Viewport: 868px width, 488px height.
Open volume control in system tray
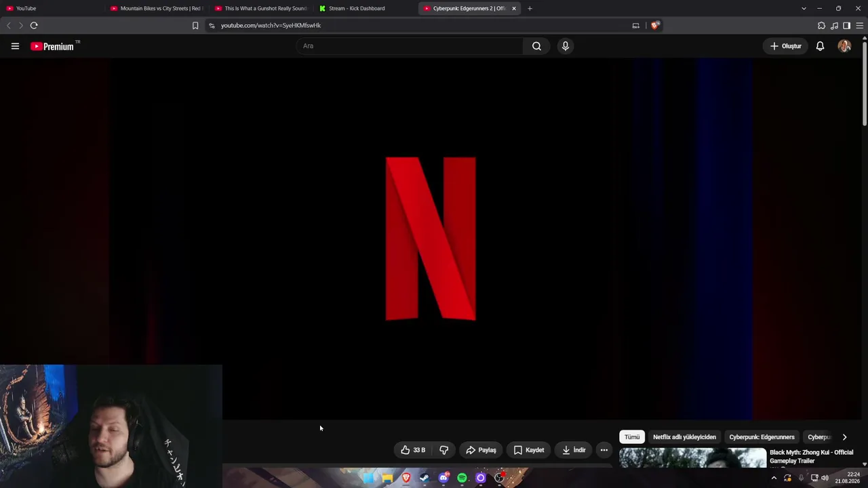click(x=825, y=478)
